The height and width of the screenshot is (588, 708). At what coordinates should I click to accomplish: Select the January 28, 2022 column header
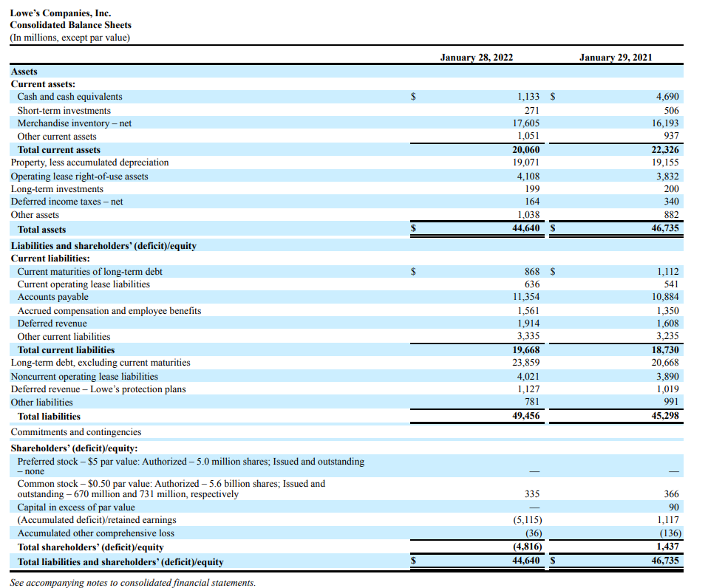point(477,57)
